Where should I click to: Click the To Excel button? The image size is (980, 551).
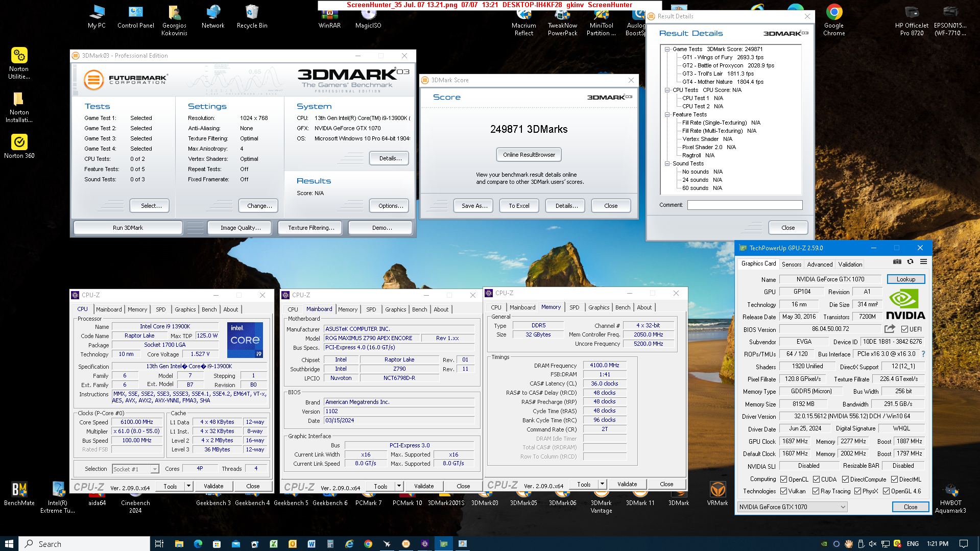pos(519,206)
